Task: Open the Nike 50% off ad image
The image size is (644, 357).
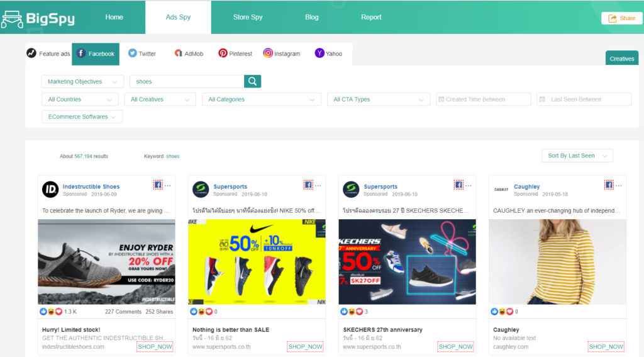Action: [257, 261]
